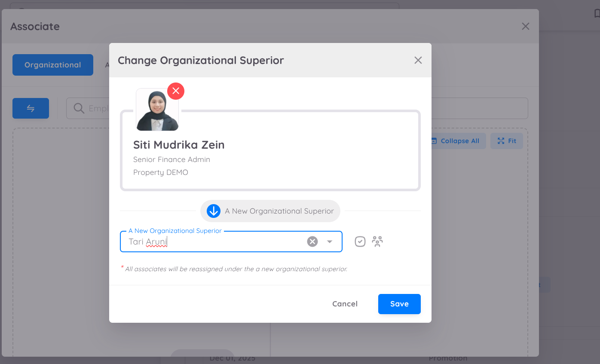600x364 pixels.
Task: Save the new organizational superior
Action: (x=399, y=304)
